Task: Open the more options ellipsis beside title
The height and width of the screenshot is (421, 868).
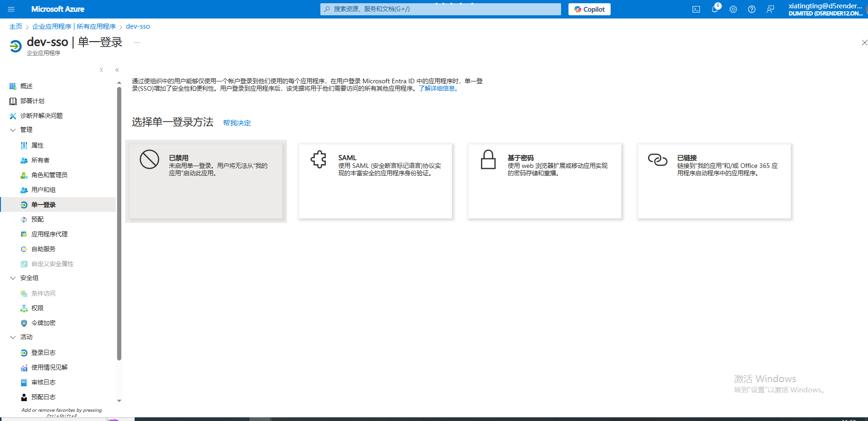Action: coord(137,42)
